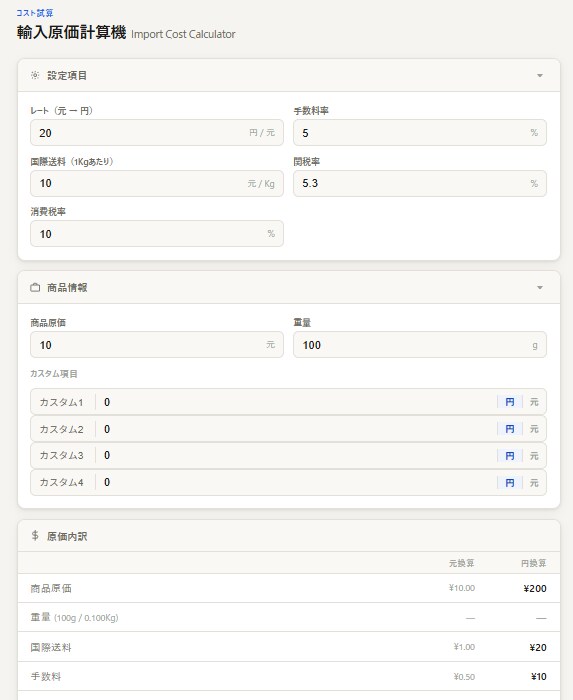The width and height of the screenshot is (573, 700).
Task: Click the 重量 (100g / 0.100Kg) row label
Action: [x=74, y=617]
